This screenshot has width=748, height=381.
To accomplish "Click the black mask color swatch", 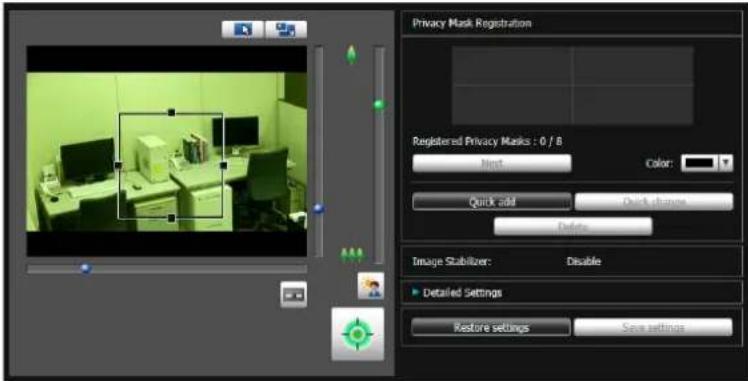I will (x=700, y=163).
